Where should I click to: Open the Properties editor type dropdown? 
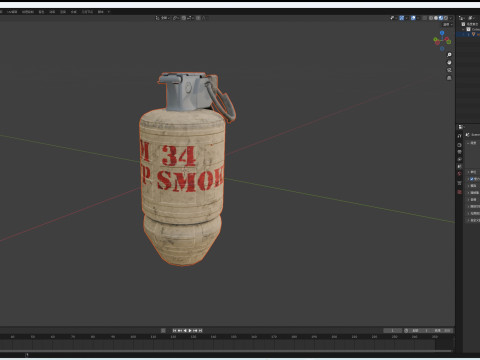461,127
